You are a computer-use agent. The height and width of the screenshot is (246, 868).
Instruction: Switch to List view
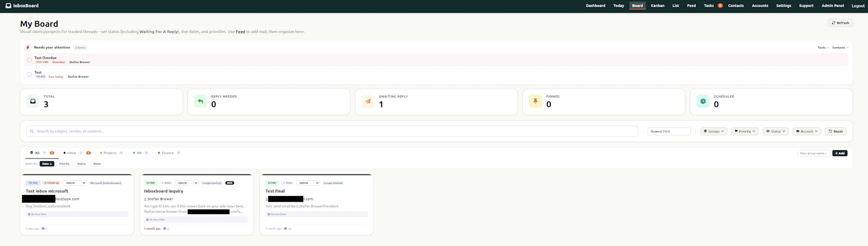[x=675, y=5]
